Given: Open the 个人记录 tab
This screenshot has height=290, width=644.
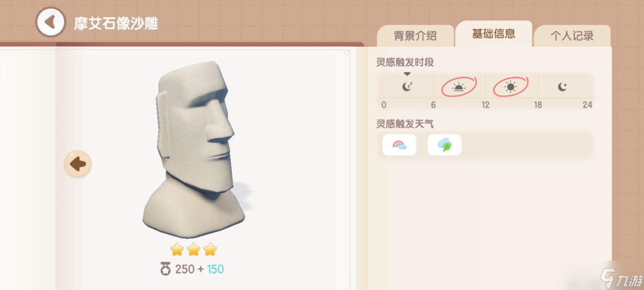Looking at the screenshot, I should 572,36.
